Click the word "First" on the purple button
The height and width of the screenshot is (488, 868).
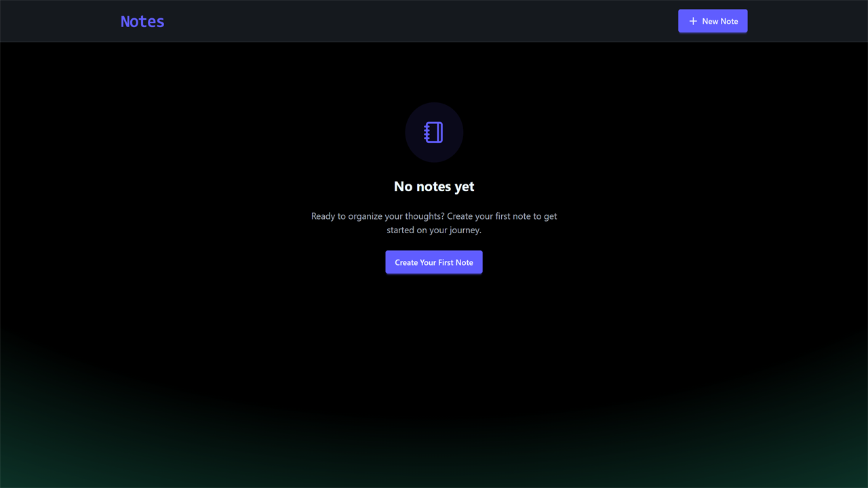coord(445,262)
